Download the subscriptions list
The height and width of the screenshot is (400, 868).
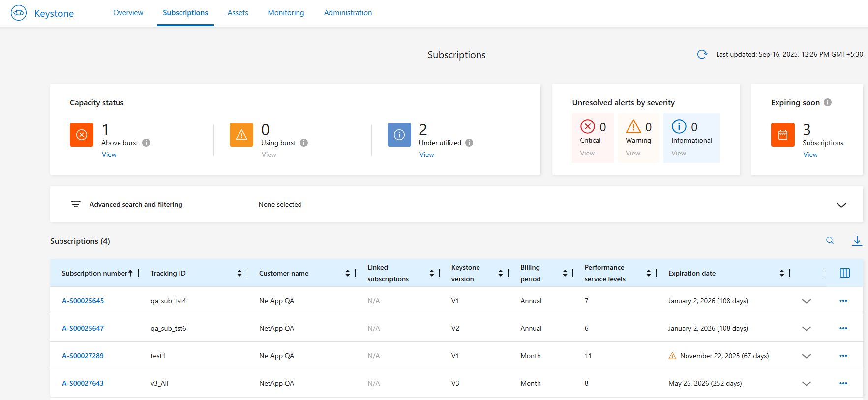[857, 241]
